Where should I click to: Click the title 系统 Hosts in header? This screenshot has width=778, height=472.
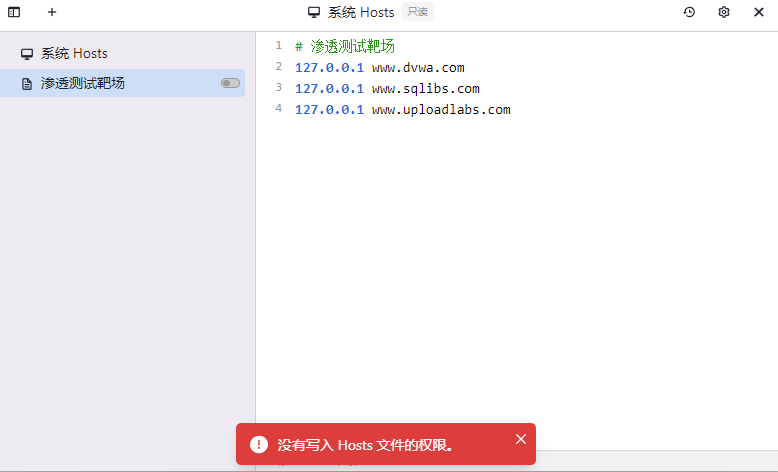(361, 12)
